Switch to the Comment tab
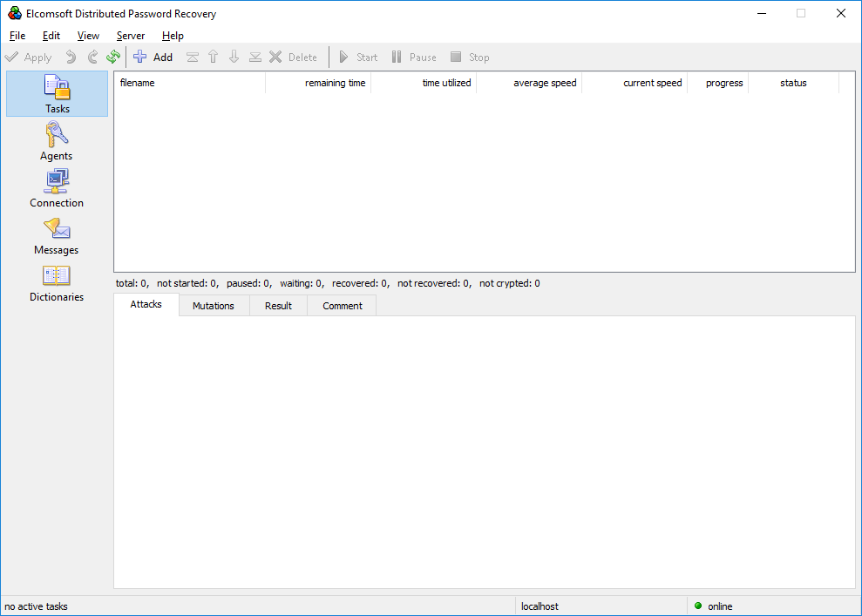Viewport: 862px width, 616px height. click(342, 306)
